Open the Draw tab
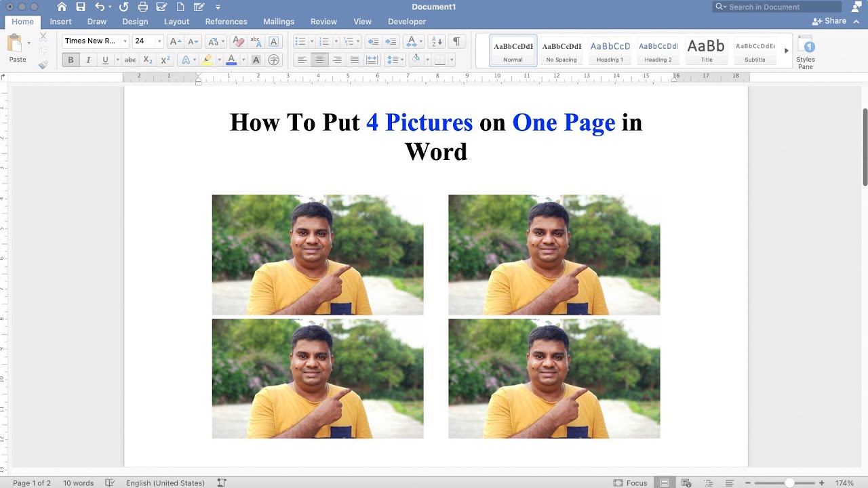This screenshot has height=488, width=868. (x=97, y=22)
